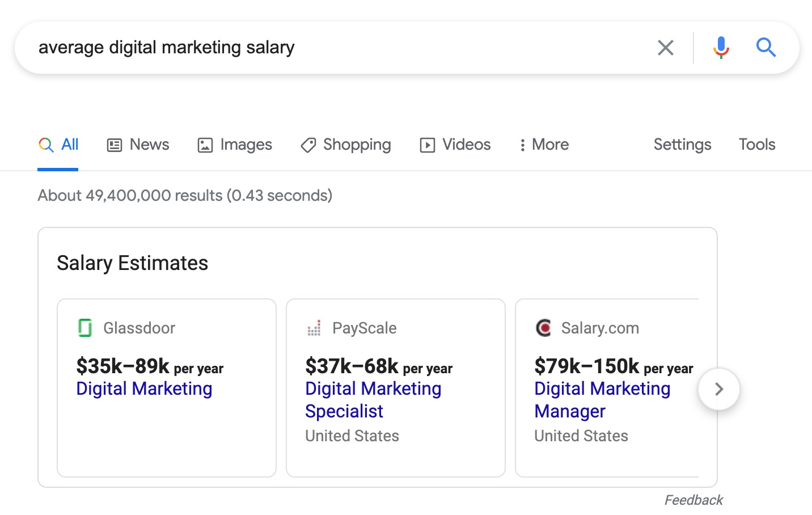The height and width of the screenshot is (515, 812).
Task: Click the Glassdoor logo icon
Action: 85,328
